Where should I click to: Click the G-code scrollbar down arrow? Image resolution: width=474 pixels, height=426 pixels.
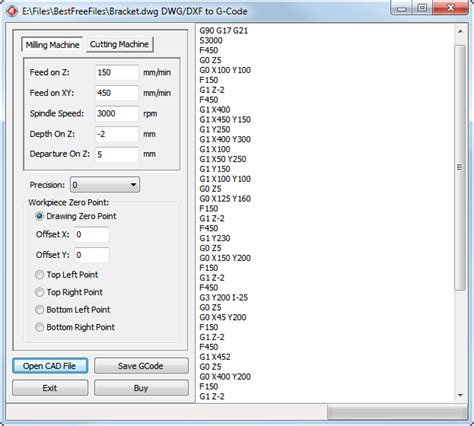pyautogui.click(x=460, y=395)
